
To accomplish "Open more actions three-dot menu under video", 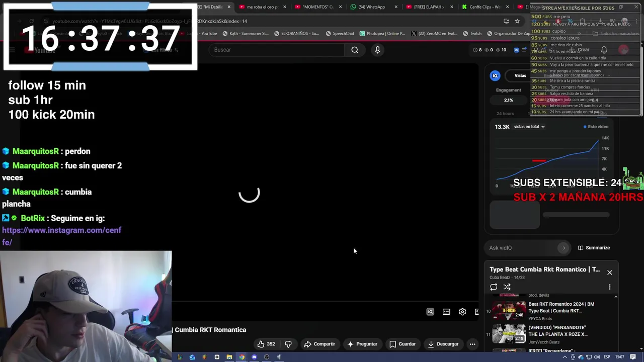I will 472,344.
